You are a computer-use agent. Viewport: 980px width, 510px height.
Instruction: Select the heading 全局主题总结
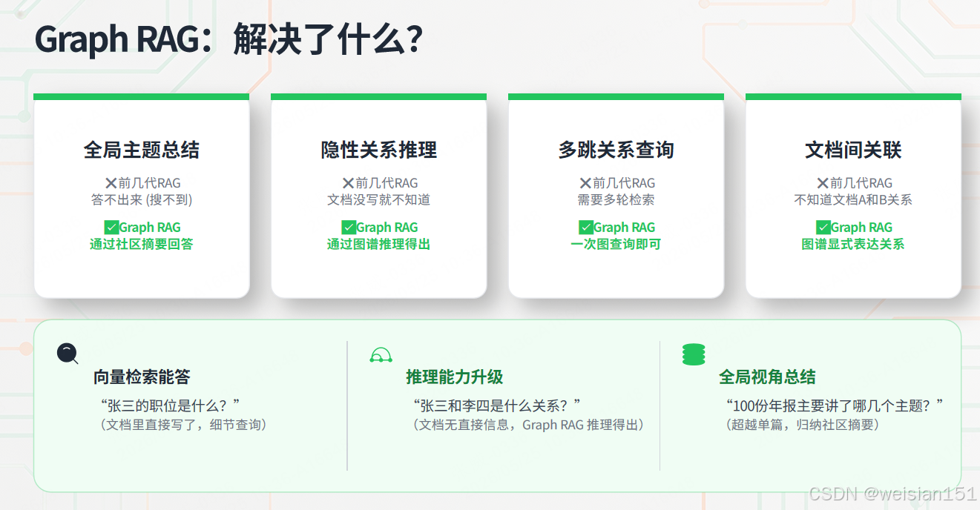tap(142, 150)
